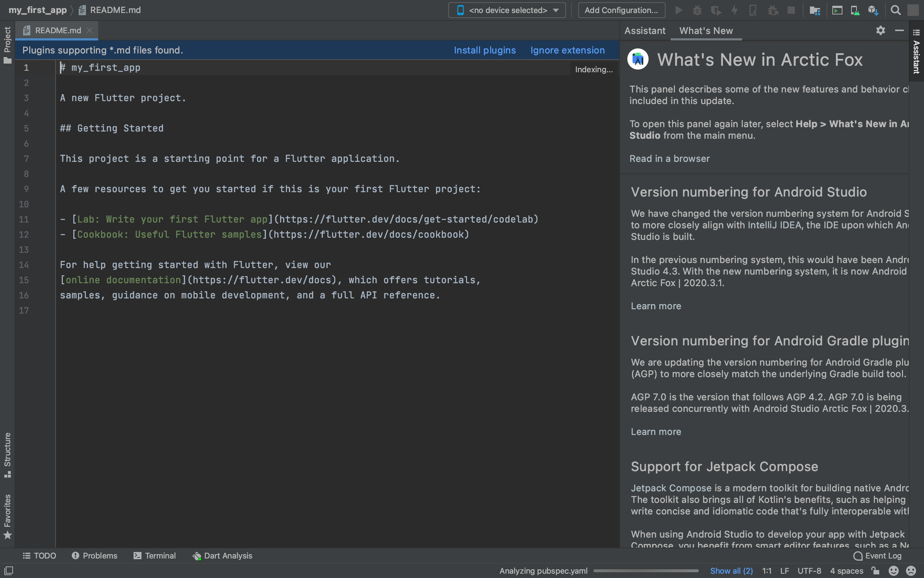Click the Run app play icon
Screen dimensions: 924x578
[x=679, y=10]
